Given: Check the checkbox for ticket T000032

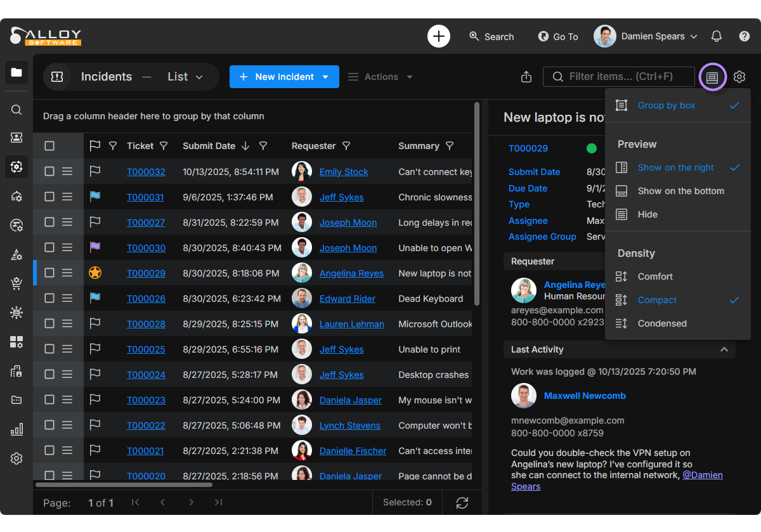Looking at the screenshot, I should 49,171.
